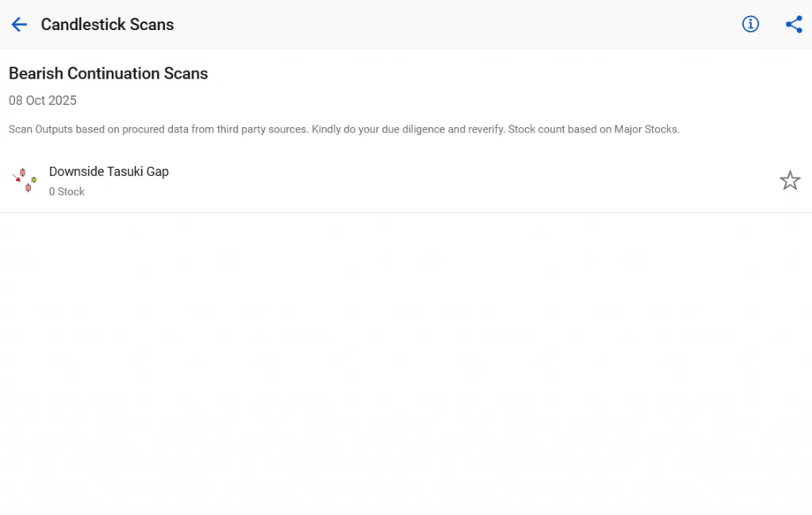The height and width of the screenshot is (515, 812).
Task: Click the "Candlestick Scans" page title
Action: pos(107,25)
